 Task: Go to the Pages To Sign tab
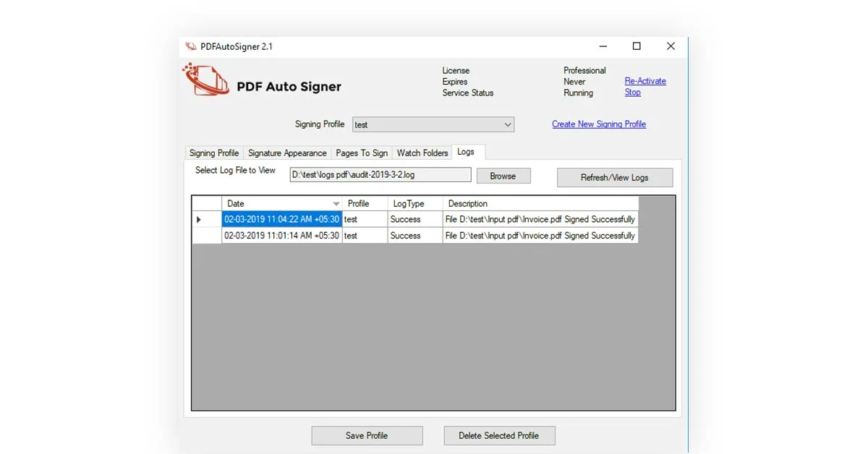(362, 153)
